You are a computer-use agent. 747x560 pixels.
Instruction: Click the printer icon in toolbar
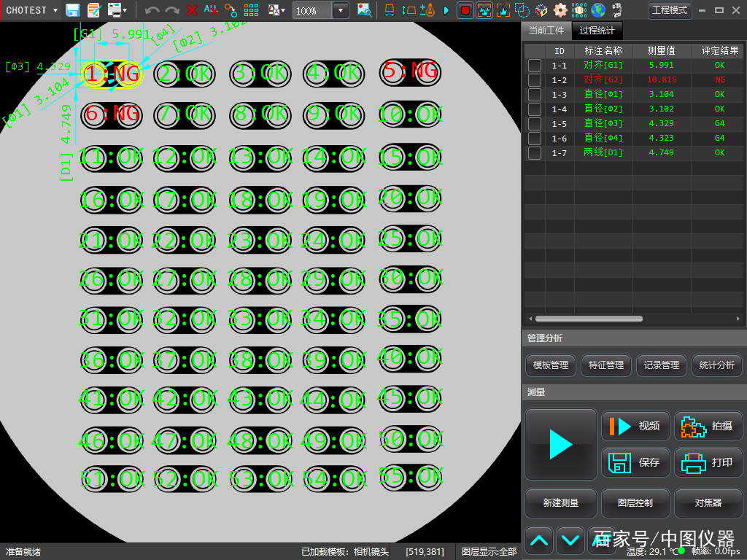(115, 10)
